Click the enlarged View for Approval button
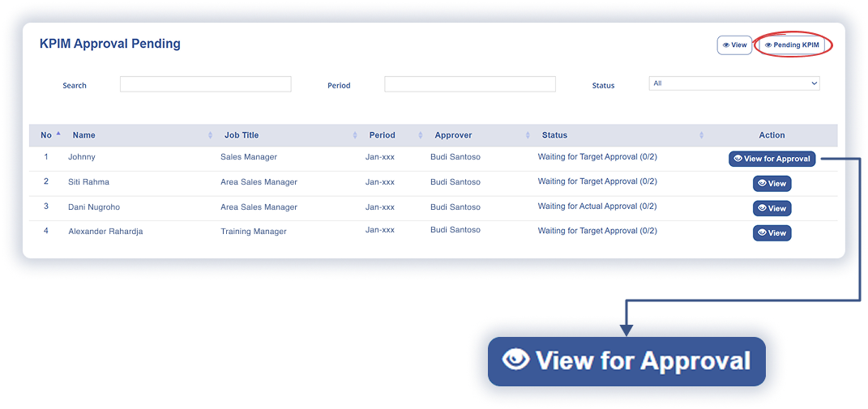868x409 pixels. 626,361
